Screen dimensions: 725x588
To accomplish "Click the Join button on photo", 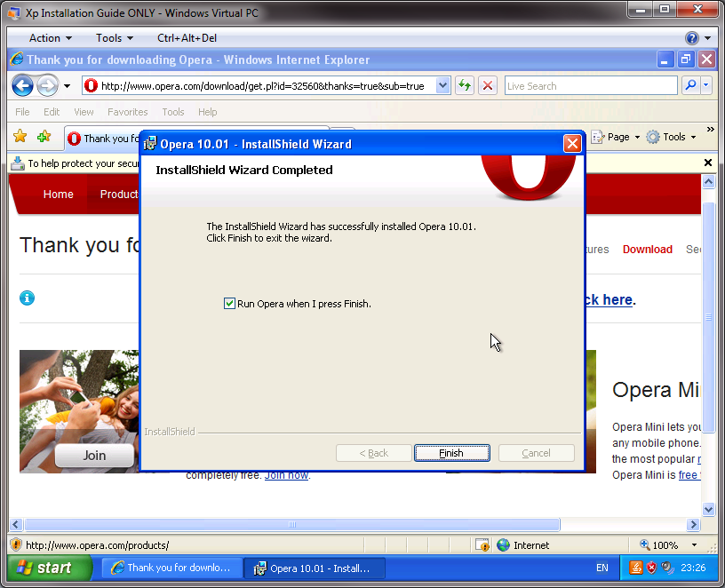I will click(94, 456).
